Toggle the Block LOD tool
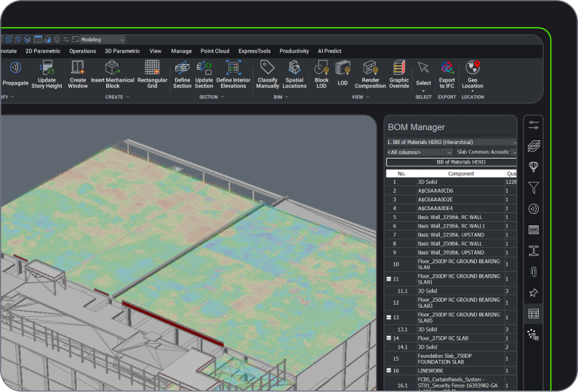The image size is (578, 392). pos(321,74)
